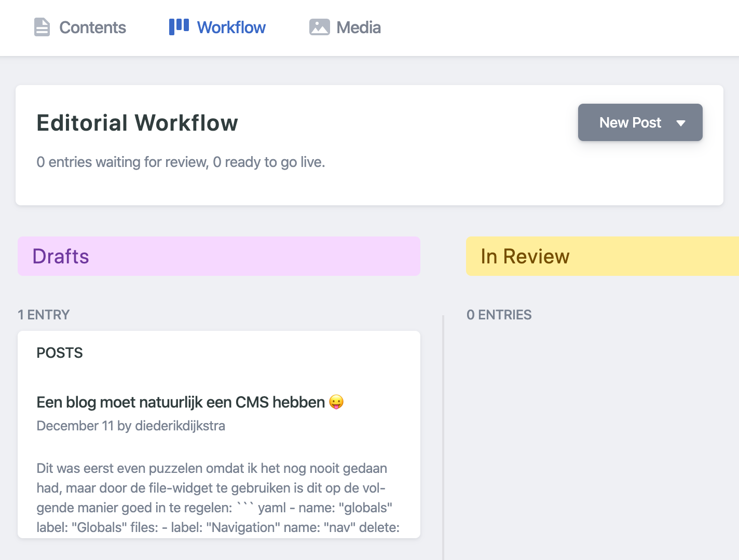Switch to the Workflow tab
Image resolution: width=739 pixels, height=560 pixels.
[217, 27]
